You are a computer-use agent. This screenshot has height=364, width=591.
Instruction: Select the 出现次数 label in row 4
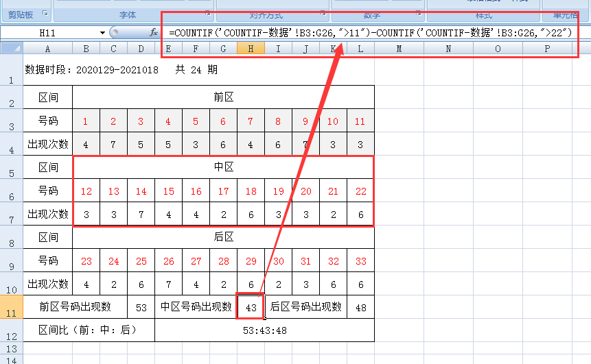[x=47, y=144]
